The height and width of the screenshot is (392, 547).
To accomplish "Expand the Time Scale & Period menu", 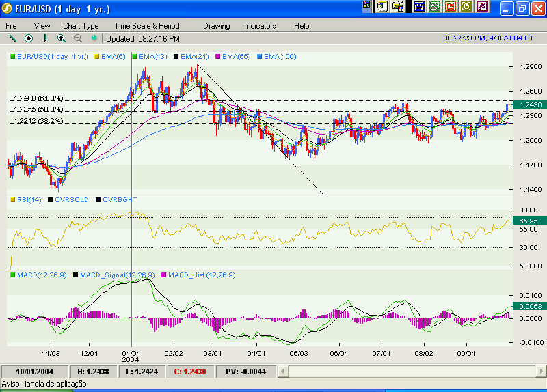I will [x=147, y=25].
